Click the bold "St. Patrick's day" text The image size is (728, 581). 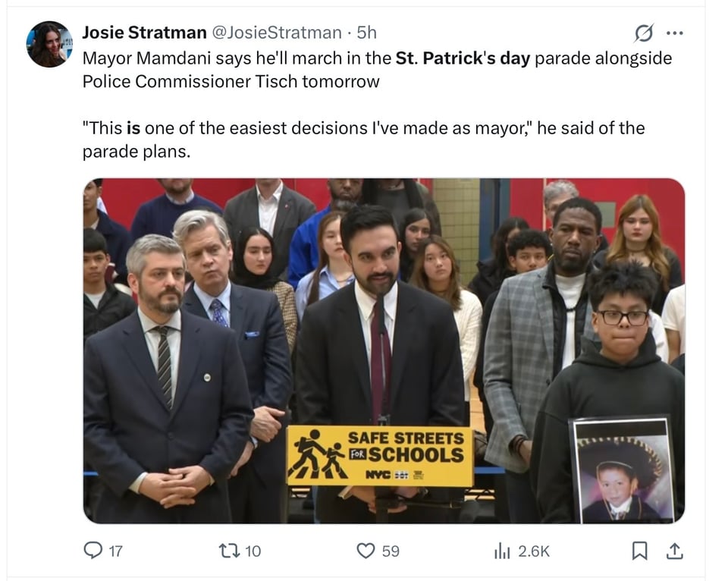463,58
